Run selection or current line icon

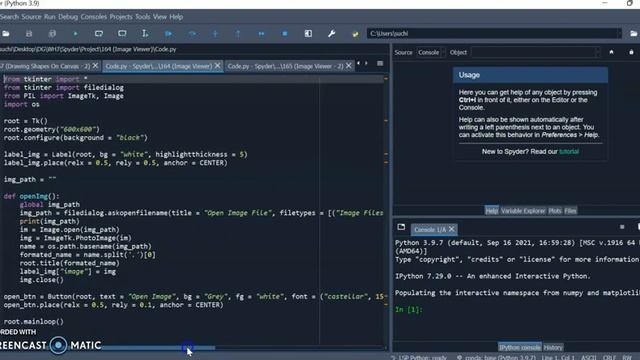point(145,33)
